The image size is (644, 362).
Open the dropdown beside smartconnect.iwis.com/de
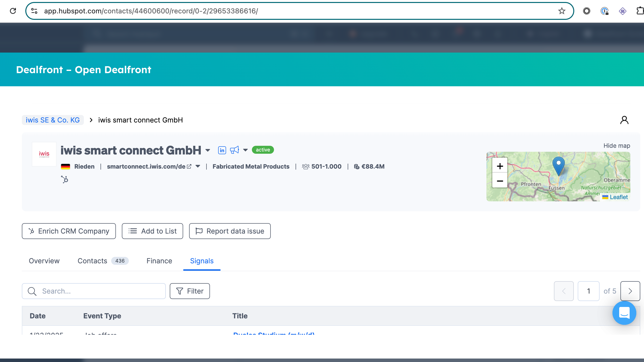[198, 166]
